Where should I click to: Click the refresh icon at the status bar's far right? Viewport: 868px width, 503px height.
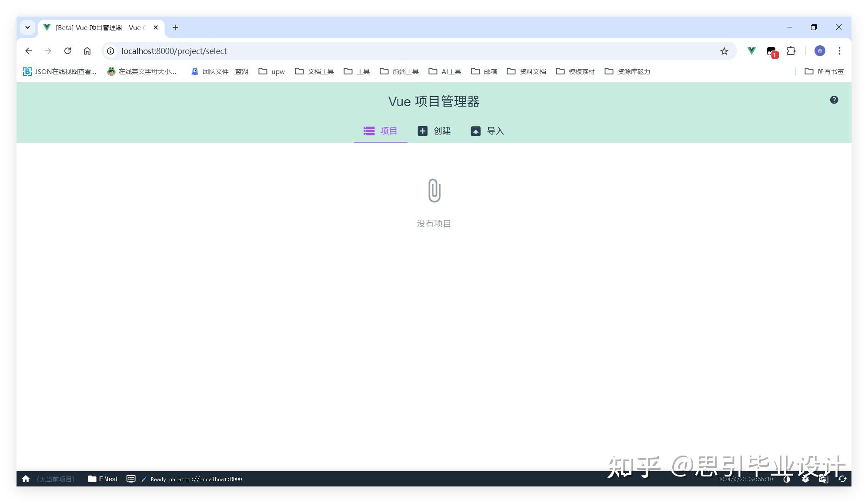843,479
